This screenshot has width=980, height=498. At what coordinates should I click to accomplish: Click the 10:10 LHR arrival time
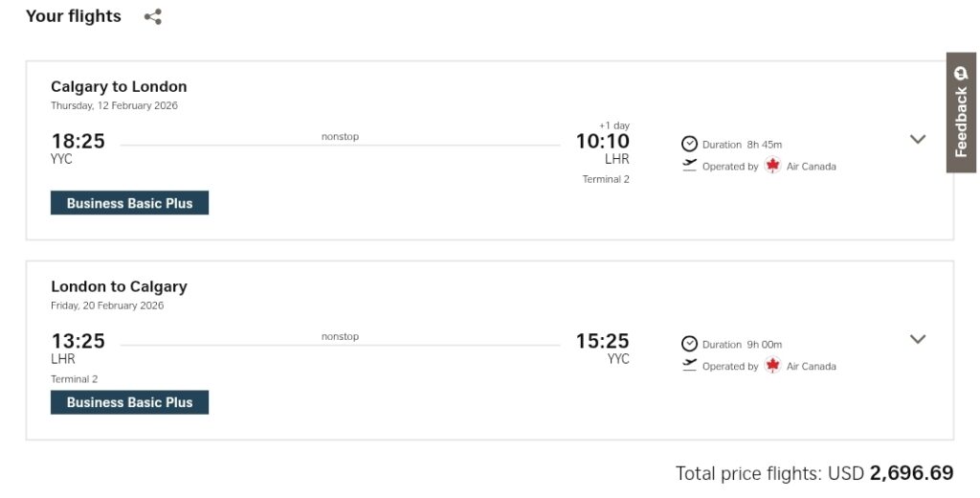[x=602, y=142]
